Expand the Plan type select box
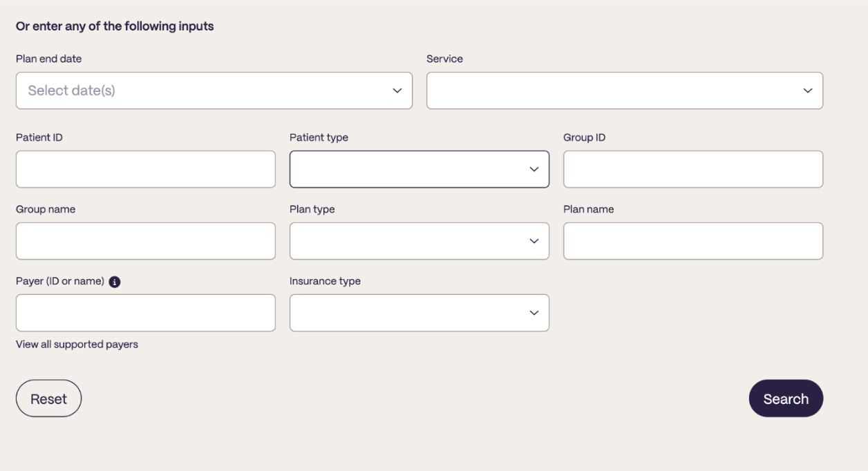Screen dimensions: 868x471 coord(419,241)
